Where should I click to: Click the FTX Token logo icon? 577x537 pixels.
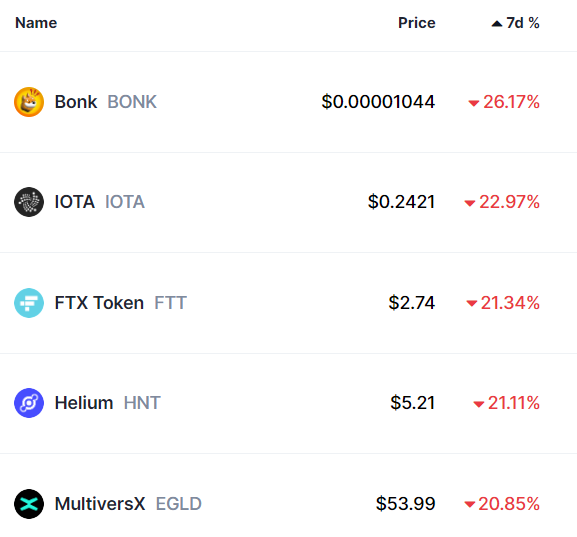pos(29,303)
